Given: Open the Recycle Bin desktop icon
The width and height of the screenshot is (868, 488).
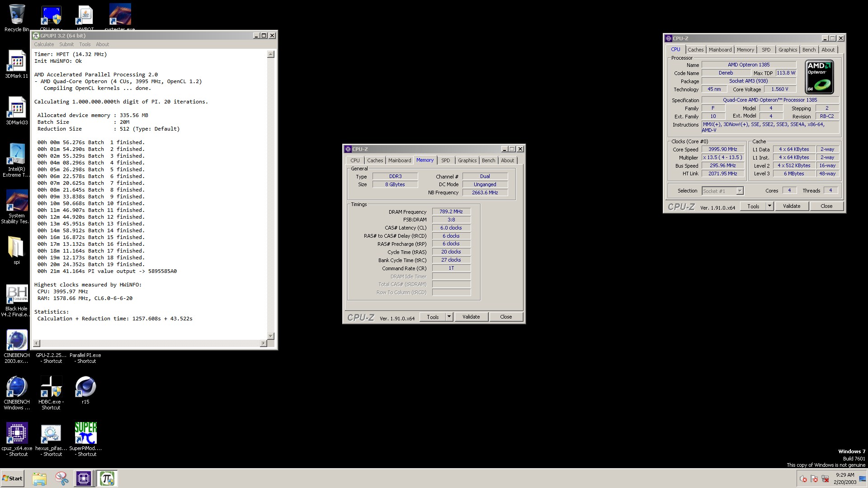Looking at the screenshot, I should [x=17, y=17].
